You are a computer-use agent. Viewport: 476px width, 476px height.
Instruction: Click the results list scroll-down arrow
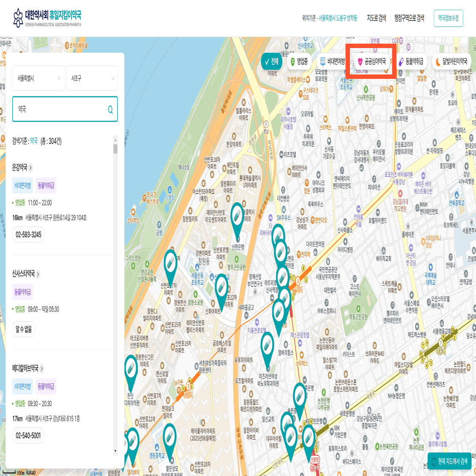[115, 451]
